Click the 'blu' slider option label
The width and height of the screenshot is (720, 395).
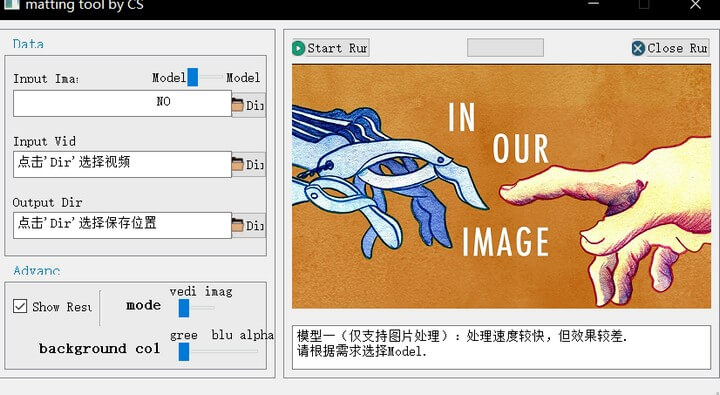point(222,335)
